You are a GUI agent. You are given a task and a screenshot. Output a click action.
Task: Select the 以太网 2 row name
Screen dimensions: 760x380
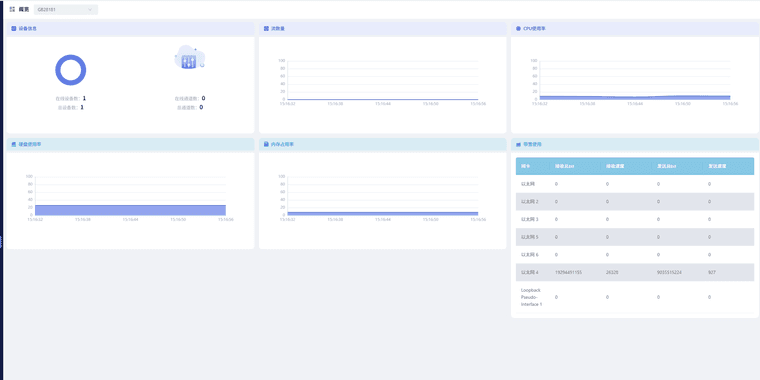530,202
